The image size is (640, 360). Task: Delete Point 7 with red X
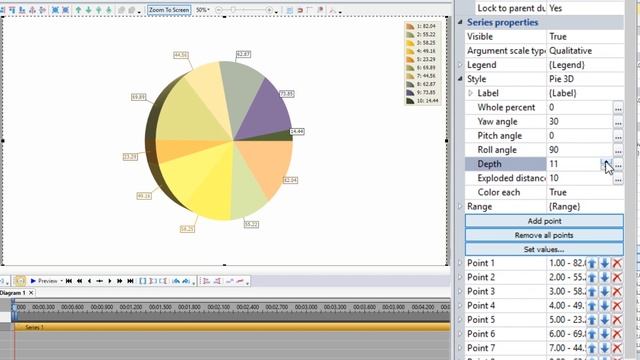point(617,348)
